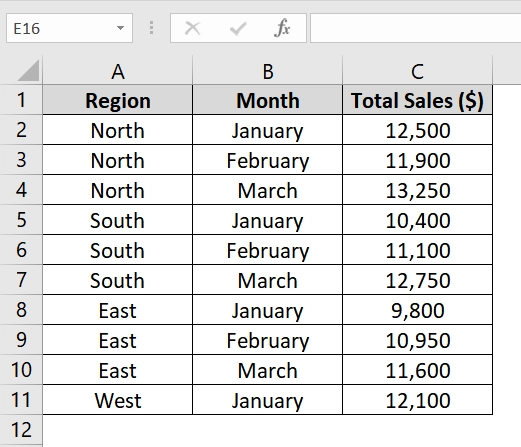Click the Name Box showing E16
521x447 pixels.
[69, 28]
